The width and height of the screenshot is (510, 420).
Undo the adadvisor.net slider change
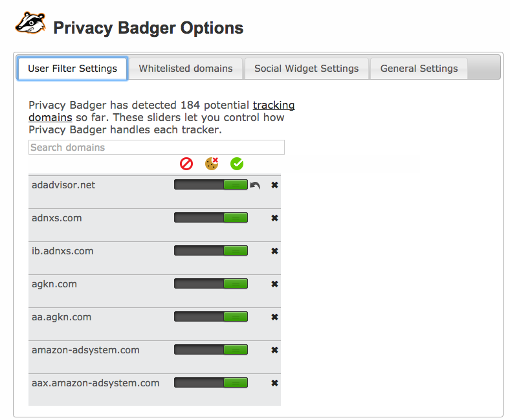point(256,186)
